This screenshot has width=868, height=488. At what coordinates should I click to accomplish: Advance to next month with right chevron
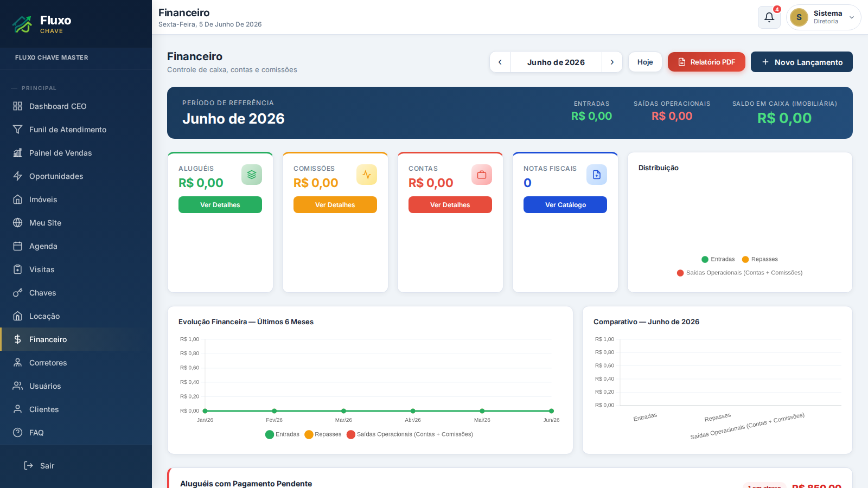click(x=612, y=62)
